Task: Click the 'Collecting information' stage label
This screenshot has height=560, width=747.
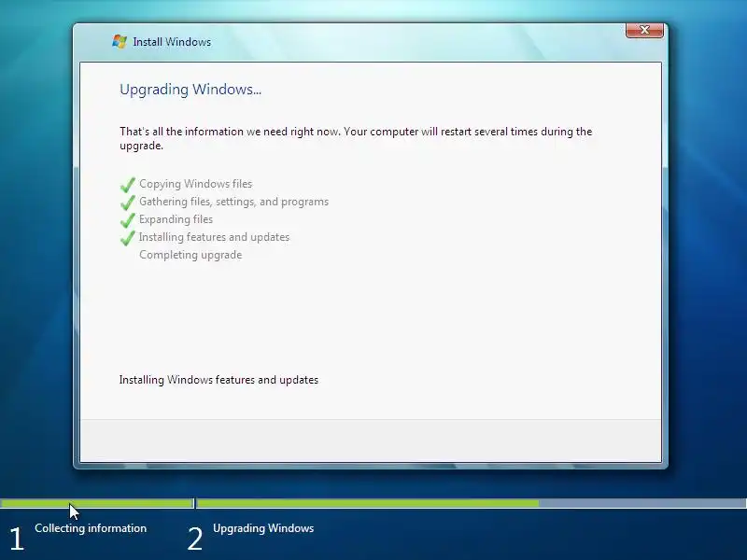Action: click(91, 528)
